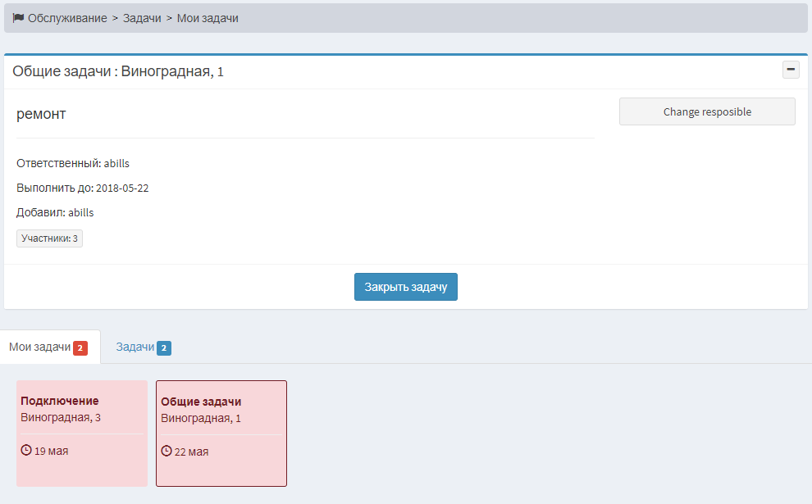Viewport: 812px width, 504px height.
Task: Click the 22 мая date text
Action: click(x=192, y=452)
